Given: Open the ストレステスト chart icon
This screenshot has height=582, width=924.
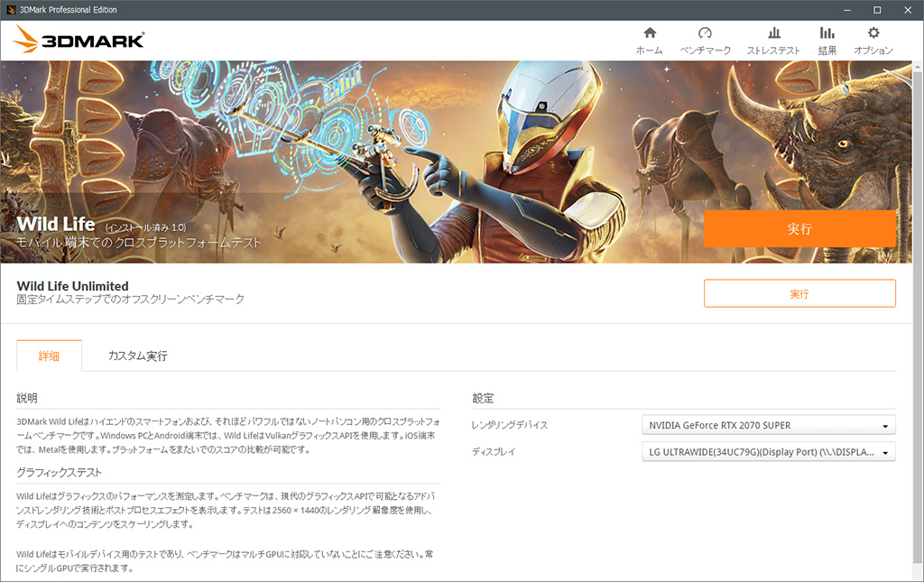Looking at the screenshot, I should tap(773, 33).
